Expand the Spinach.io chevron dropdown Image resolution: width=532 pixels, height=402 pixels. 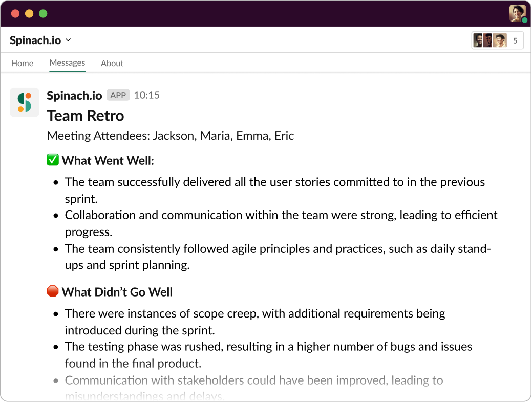[68, 40]
